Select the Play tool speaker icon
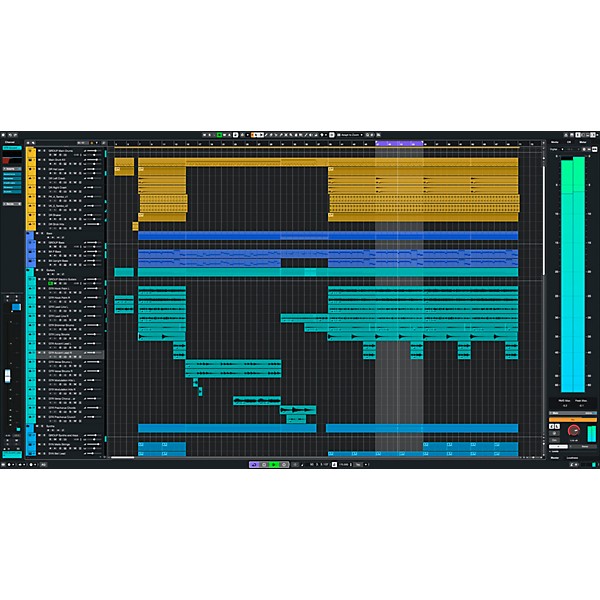Viewport: 600px width, 600px height. click(x=310, y=135)
